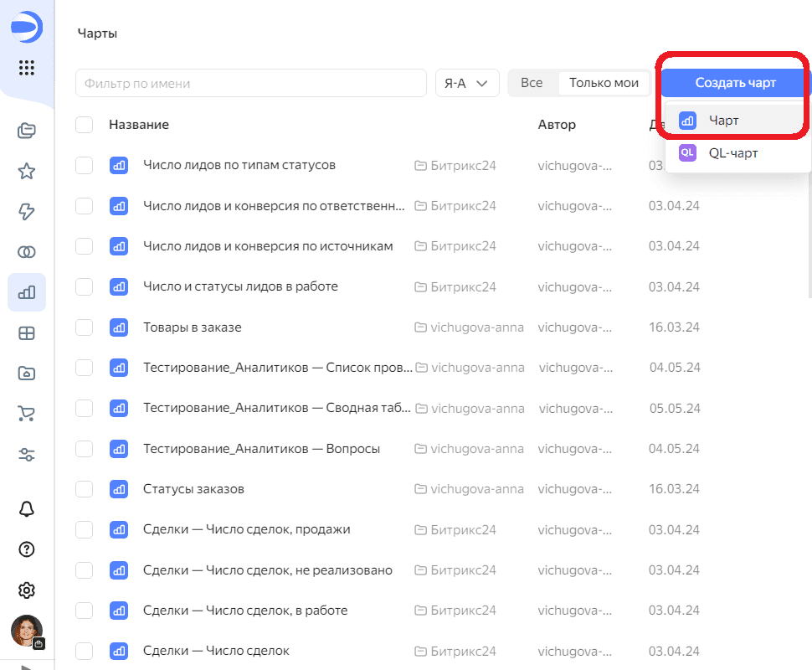
Task: Open chart Сделки — Число сделок
Action: click(216, 651)
